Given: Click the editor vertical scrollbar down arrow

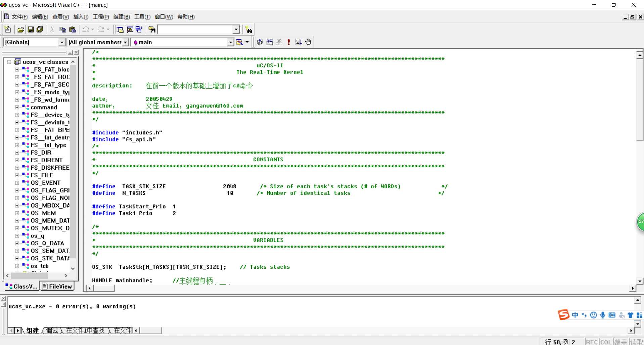Looking at the screenshot, I should [x=640, y=281].
